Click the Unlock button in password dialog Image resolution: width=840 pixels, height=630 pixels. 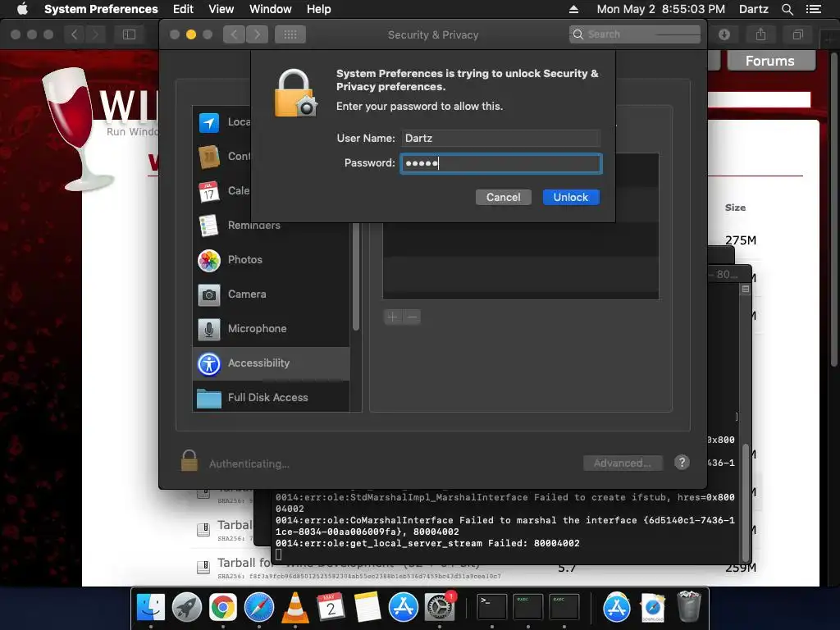pyautogui.click(x=571, y=197)
